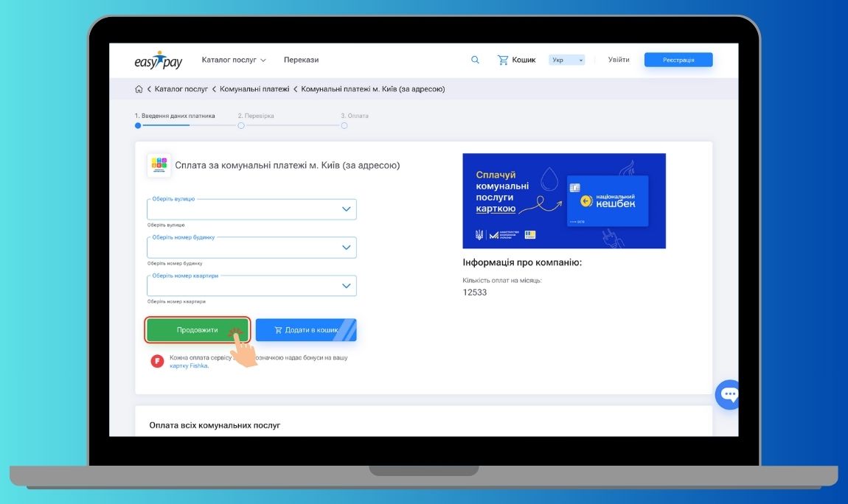848x504 pixels.
Task: Click the EasyPay logo
Action: point(158,60)
